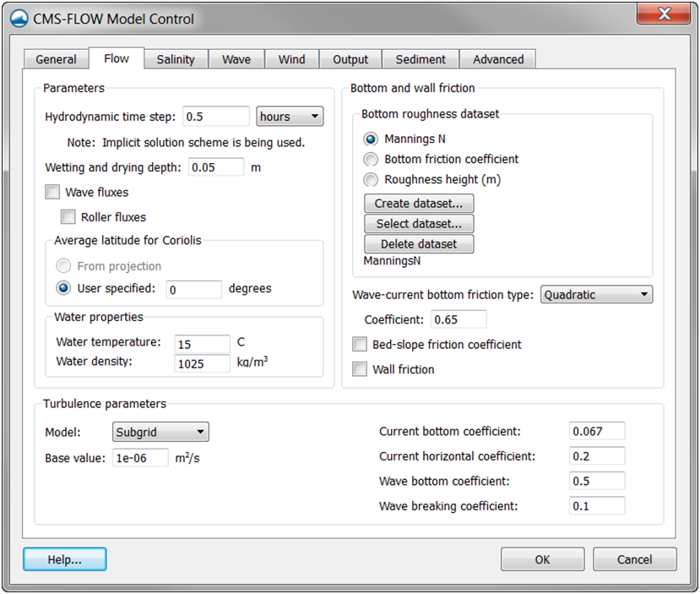700x594 pixels.
Task: Toggle the Roller fluxes checkbox
Action: 68,217
